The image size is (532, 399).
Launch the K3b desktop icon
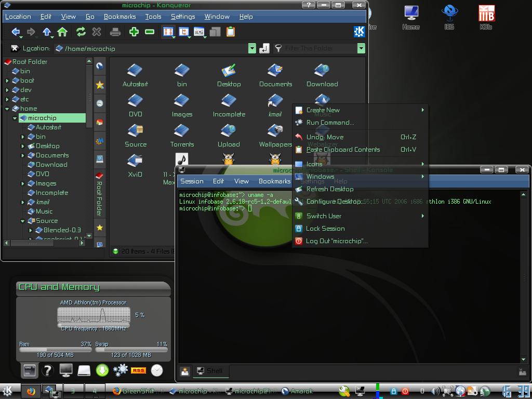(x=486, y=18)
